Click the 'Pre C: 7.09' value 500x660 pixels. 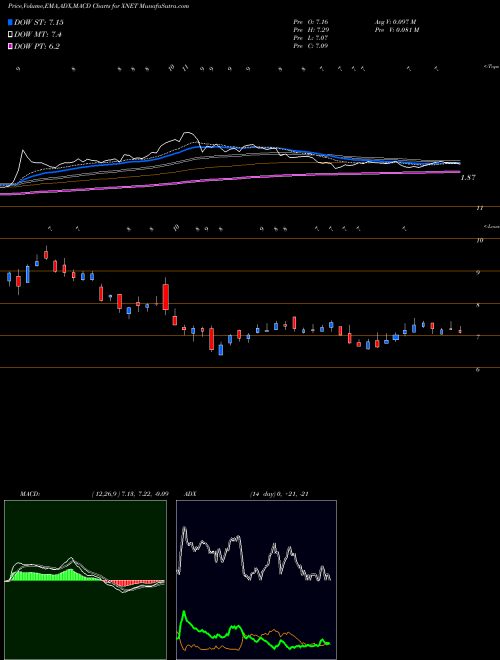coord(311,46)
